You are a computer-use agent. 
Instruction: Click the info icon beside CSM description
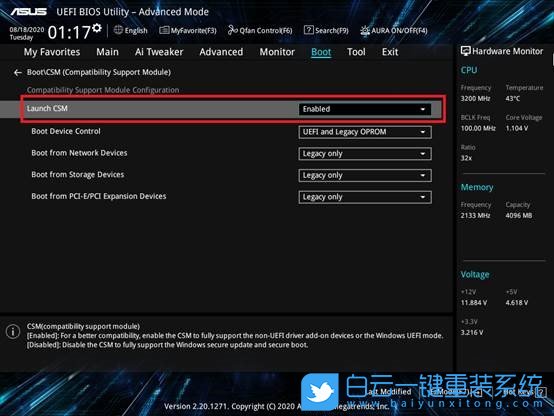[x=13, y=332]
